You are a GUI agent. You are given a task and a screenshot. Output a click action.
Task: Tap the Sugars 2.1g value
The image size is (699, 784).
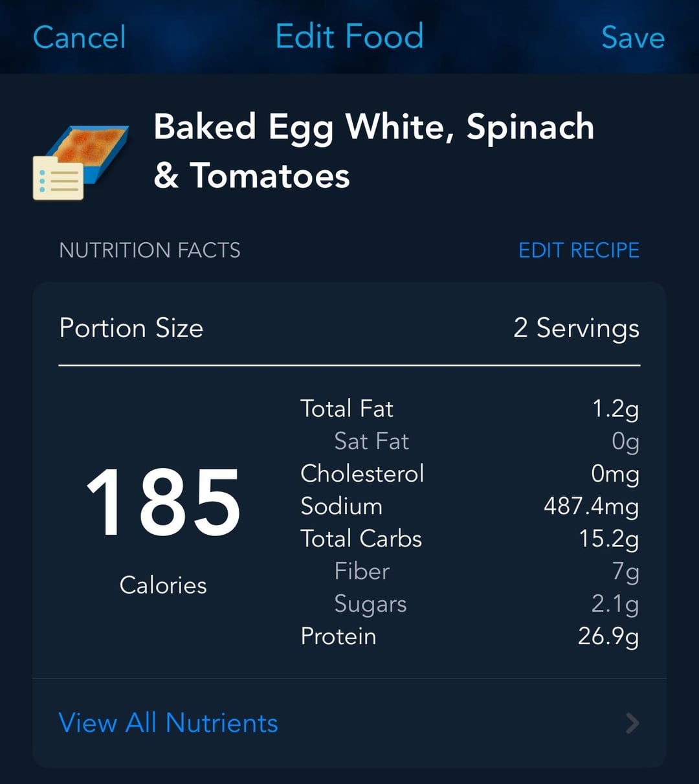click(614, 604)
